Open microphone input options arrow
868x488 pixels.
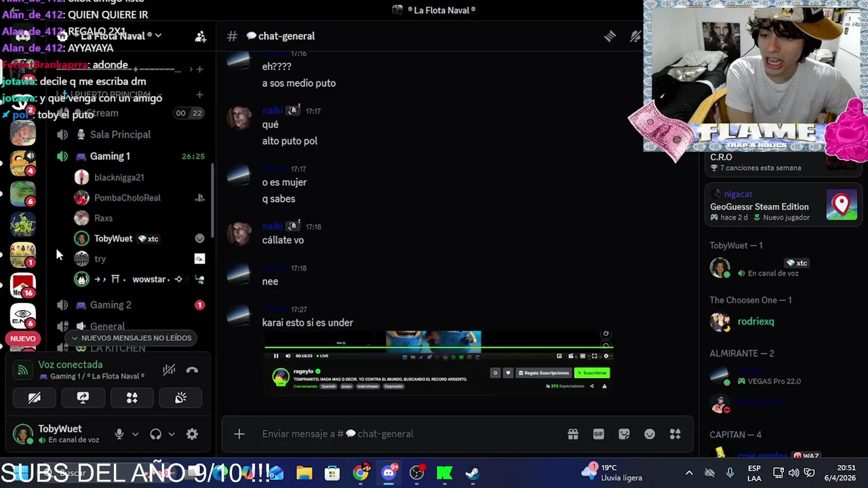tap(135, 434)
